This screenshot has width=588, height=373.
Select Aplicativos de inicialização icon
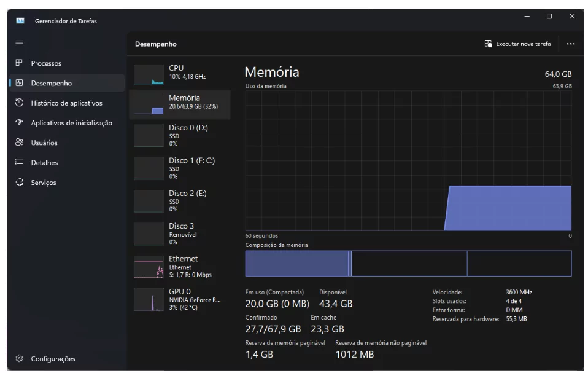(19, 123)
